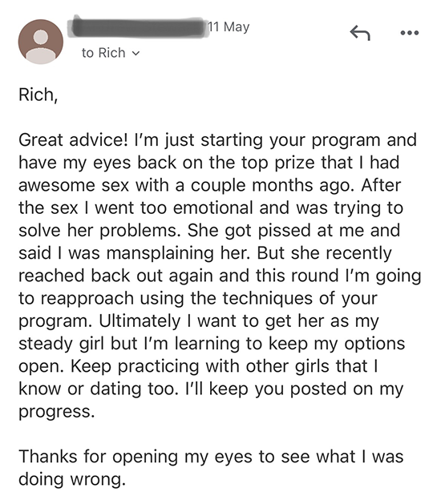
Task: Select 'Ultimately' in the body text
Action: 140,321
